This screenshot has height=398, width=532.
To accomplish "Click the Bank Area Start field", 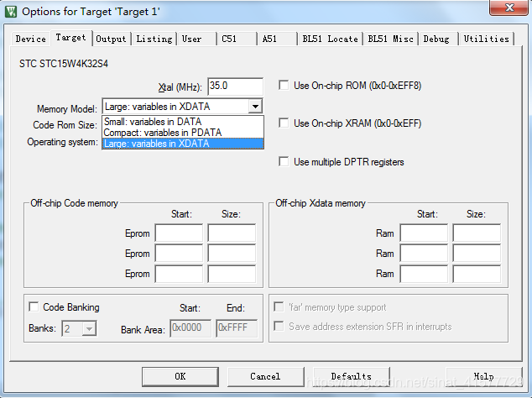I will [190, 328].
